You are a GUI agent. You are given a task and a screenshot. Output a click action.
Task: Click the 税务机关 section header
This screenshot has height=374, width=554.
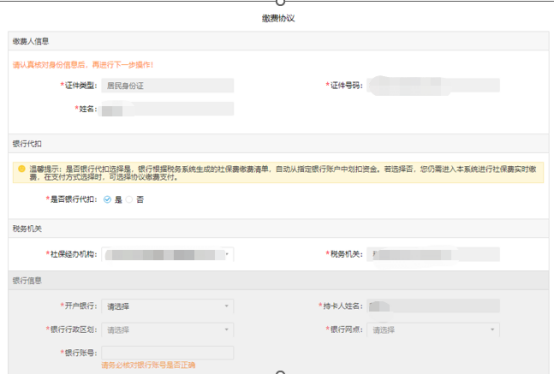pos(278,229)
